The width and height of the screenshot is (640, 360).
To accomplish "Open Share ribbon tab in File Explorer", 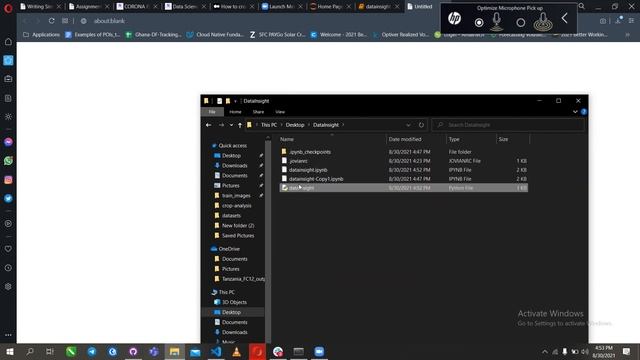I will coord(258,112).
